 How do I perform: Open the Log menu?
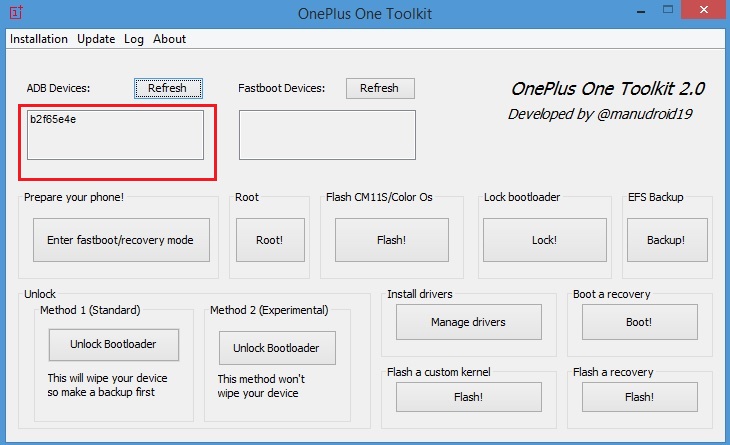click(134, 39)
